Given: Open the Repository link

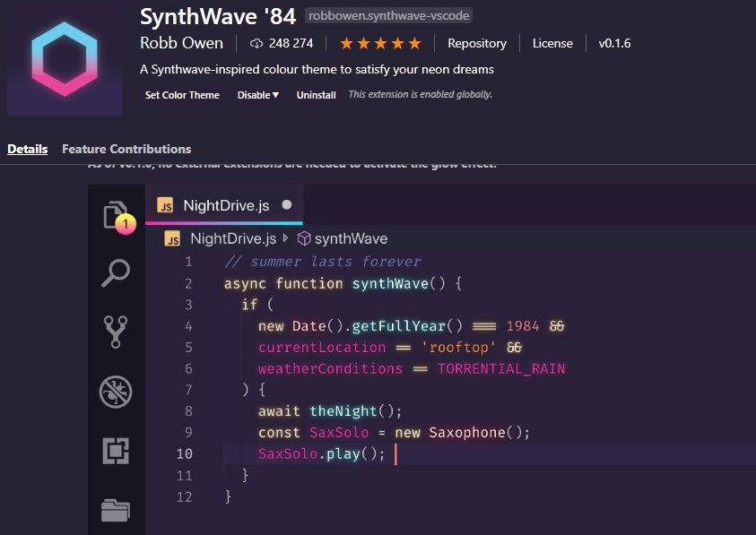Looking at the screenshot, I should (477, 43).
